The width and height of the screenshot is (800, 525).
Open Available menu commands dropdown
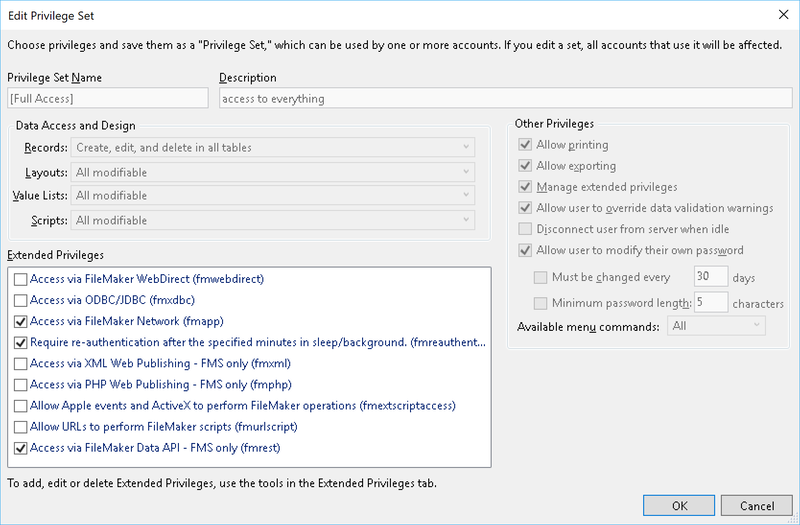pos(716,326)
